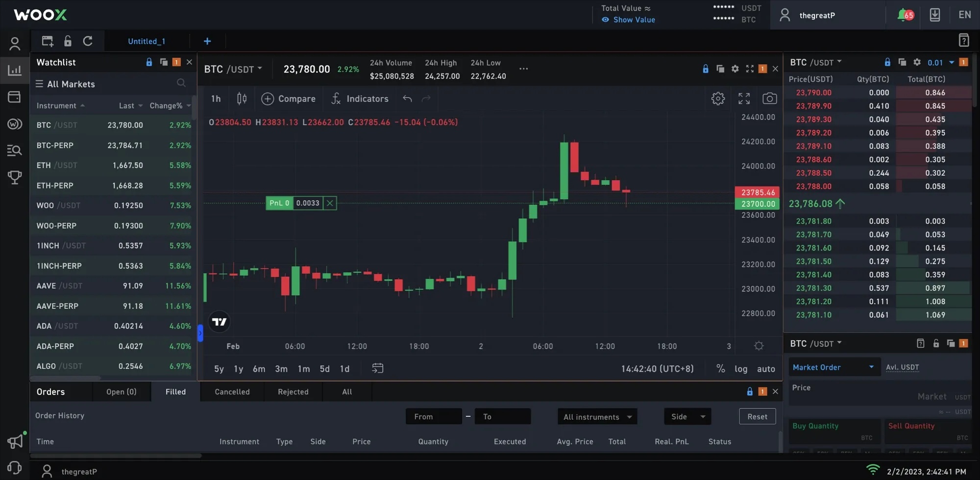Screen dimensions: 980x480
Task: Take a chart snapshot with camera icon
Action: pyautogui.click(x=769, y=98)
